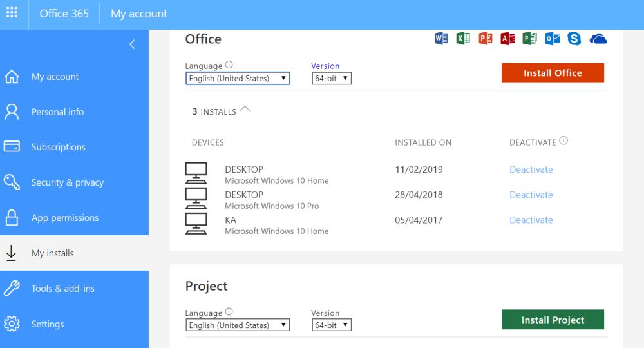Click the OneDrive cloud icon
Image resolution: width=644 pixels, height=348 pixels.
pyautogui.click(x=598, y=39)
